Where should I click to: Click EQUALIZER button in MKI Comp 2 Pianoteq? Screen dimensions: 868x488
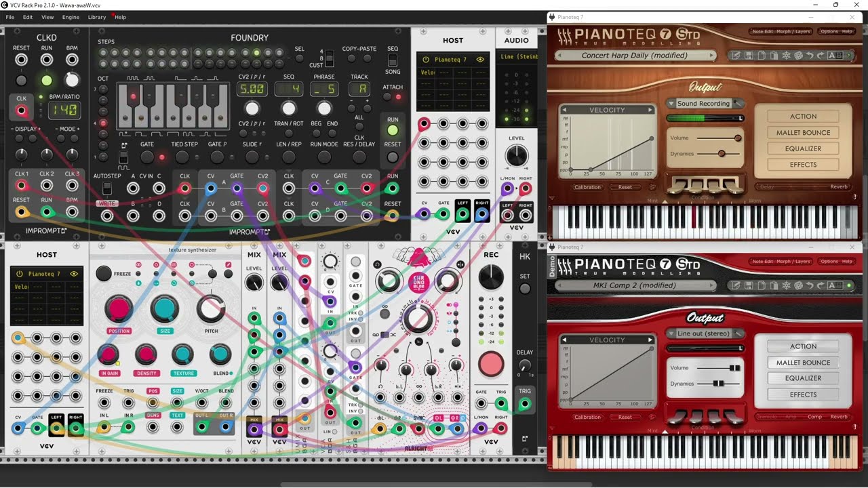coord(803,378)
